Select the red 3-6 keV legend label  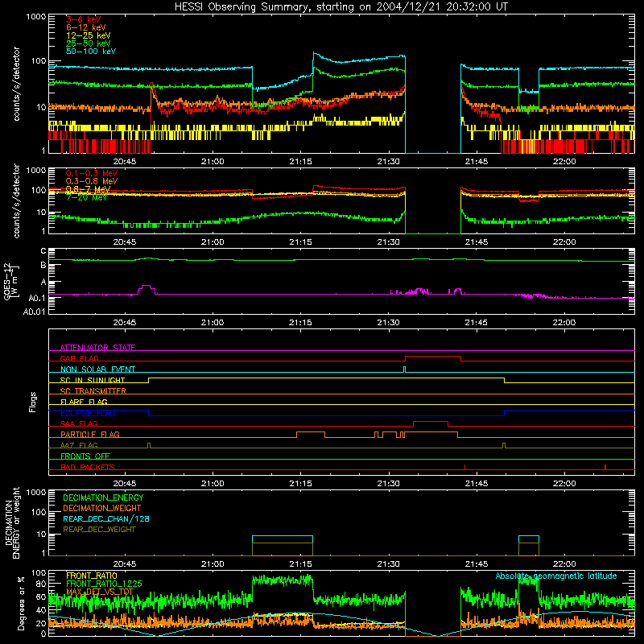point(84,19)
